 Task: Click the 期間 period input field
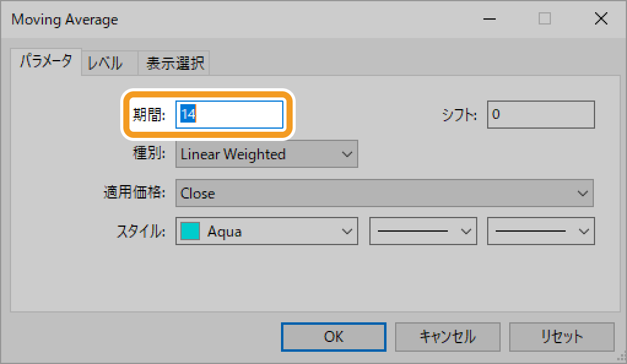pyautogui.click(x=229, y=115)
